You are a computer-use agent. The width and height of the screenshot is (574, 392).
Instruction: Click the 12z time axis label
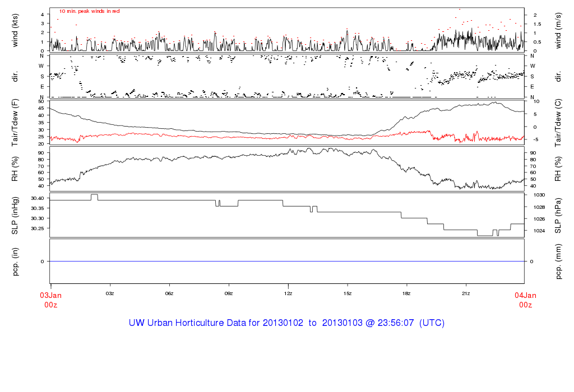(x=288, y=293)
